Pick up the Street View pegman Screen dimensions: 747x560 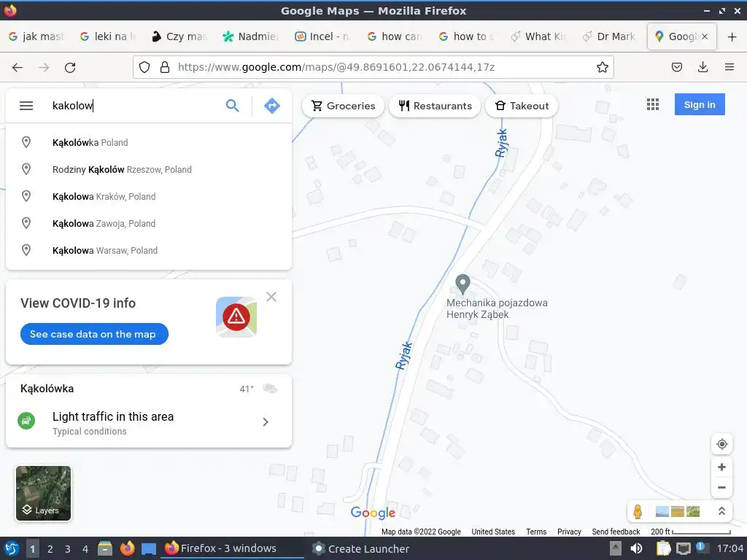[638, 511]
